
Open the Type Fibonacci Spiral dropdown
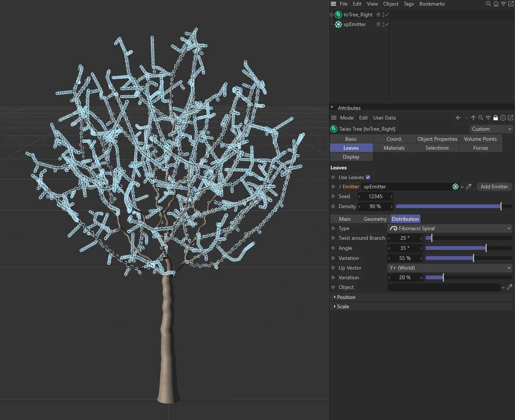click(450, 228)
